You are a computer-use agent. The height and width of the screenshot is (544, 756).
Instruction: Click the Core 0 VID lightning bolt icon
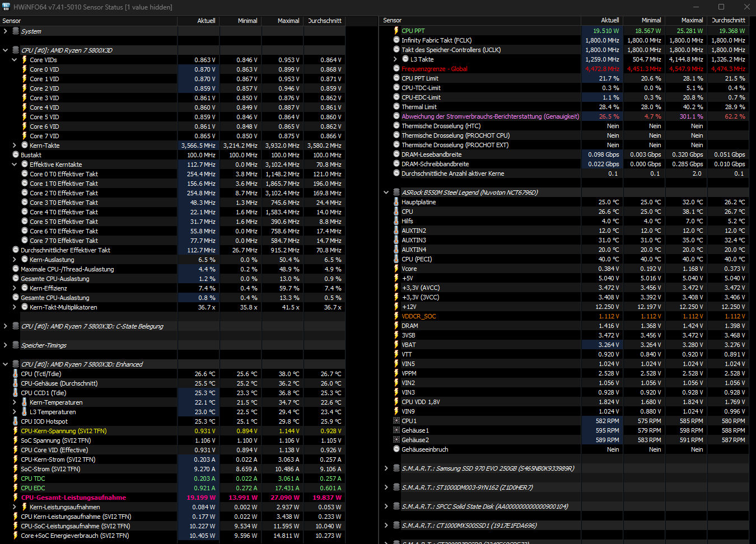pyautogui.click(x=25, y=69)
